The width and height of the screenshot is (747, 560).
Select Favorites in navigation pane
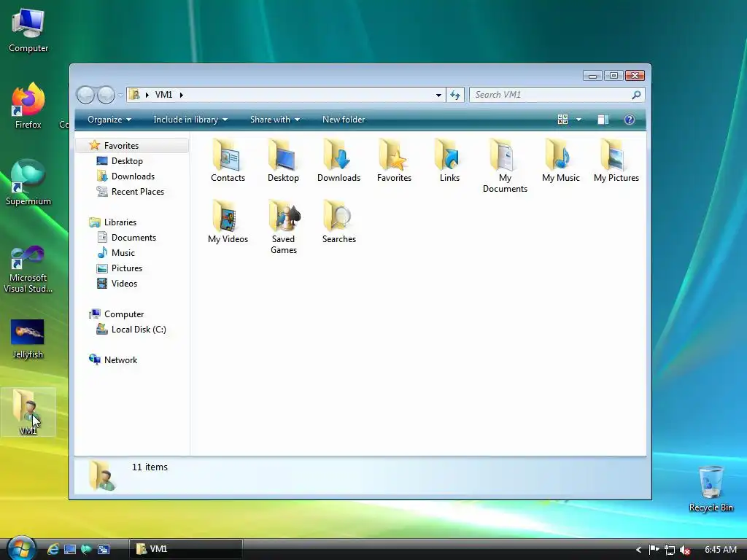click(x=132, y=146)
